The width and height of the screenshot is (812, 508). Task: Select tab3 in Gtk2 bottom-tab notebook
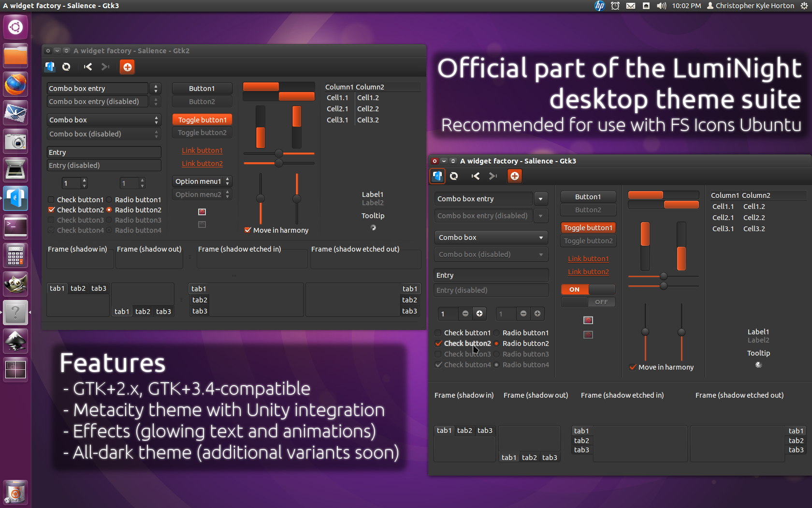click(163, 312)
